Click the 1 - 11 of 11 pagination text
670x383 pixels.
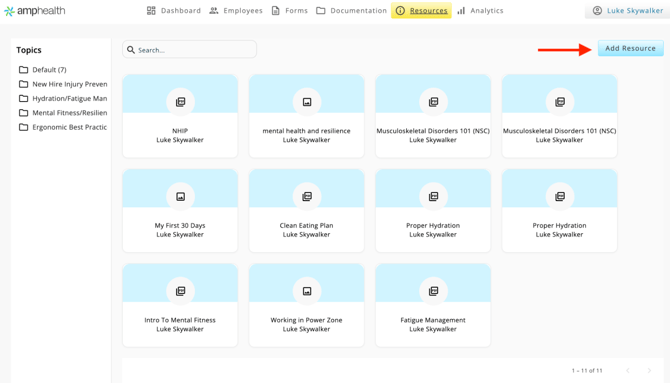(587, 371)
